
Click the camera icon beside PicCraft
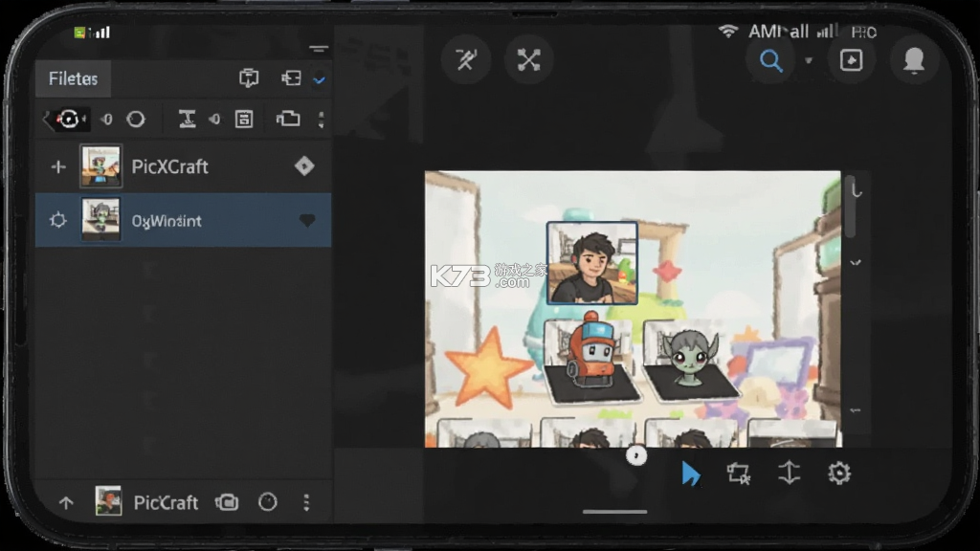point(227,502)
